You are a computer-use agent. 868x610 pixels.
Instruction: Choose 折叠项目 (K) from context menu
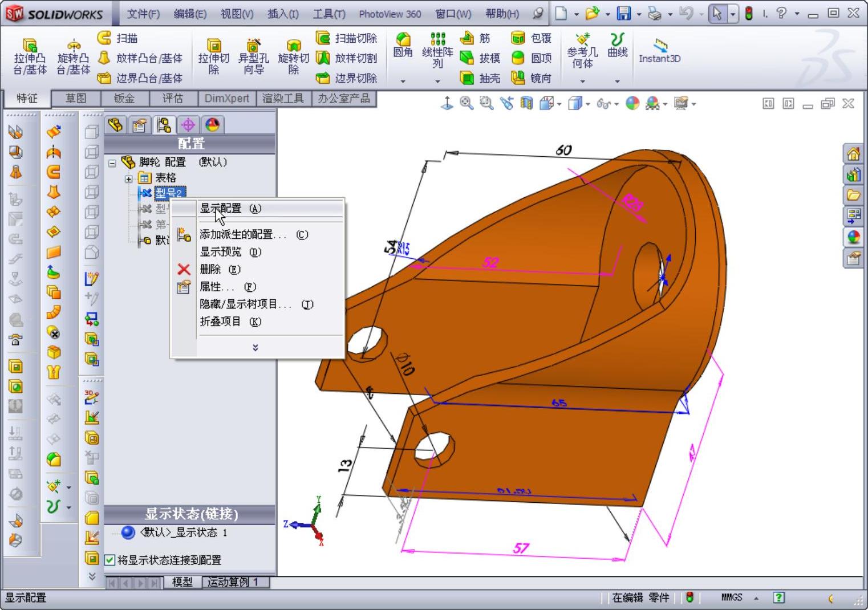point(257,322)
